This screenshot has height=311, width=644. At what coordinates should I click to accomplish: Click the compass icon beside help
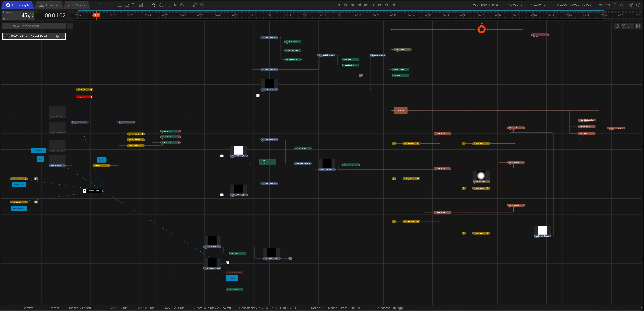pyautogui.click(x=631, y=5)
